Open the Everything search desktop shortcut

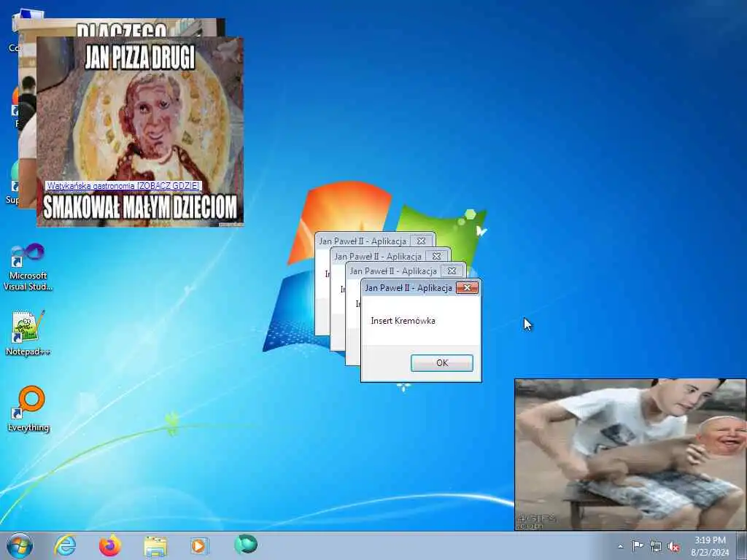click(x=28, y=408)
